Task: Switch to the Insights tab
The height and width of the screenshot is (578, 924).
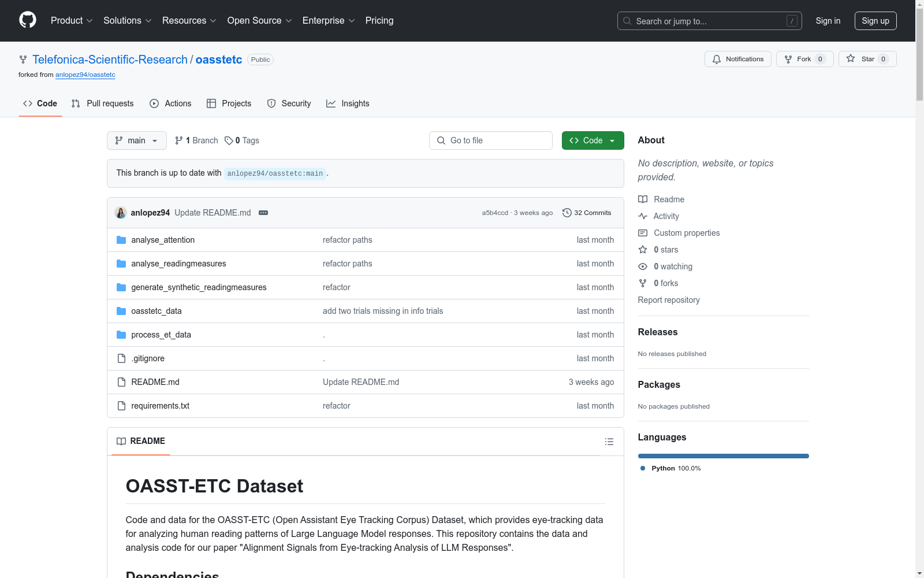Action: (348, 103)
